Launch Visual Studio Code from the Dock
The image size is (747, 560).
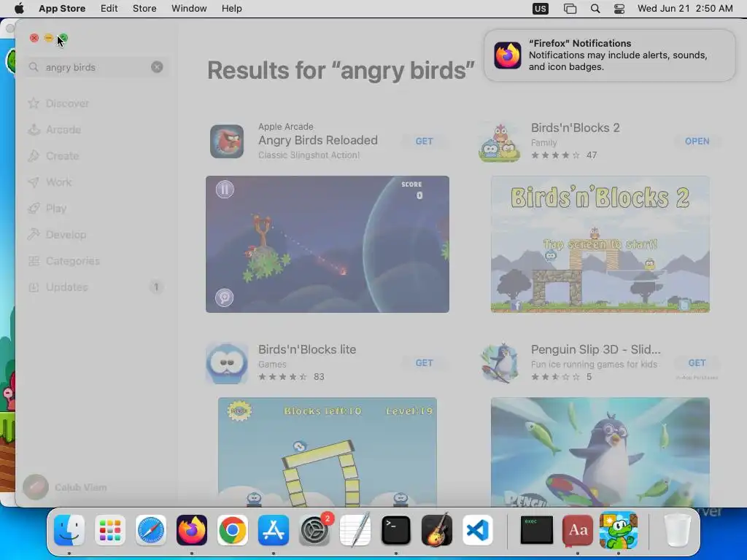pos(477,530)
